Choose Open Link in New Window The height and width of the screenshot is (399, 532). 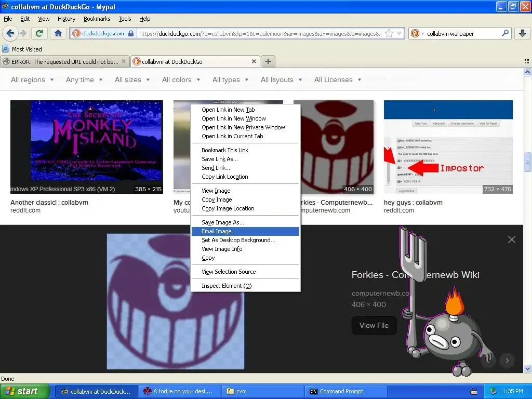245,118
